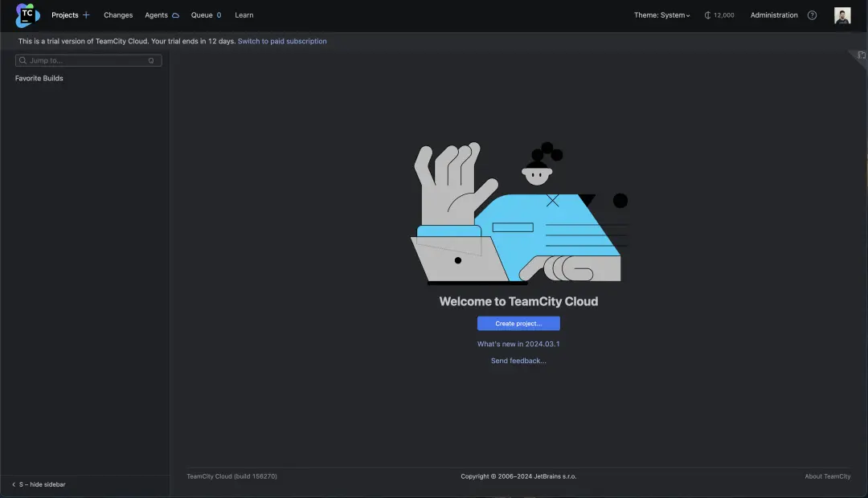View What's new in 2024.03.1
This screenshot has width=868, height=498.
coord(518,343)
